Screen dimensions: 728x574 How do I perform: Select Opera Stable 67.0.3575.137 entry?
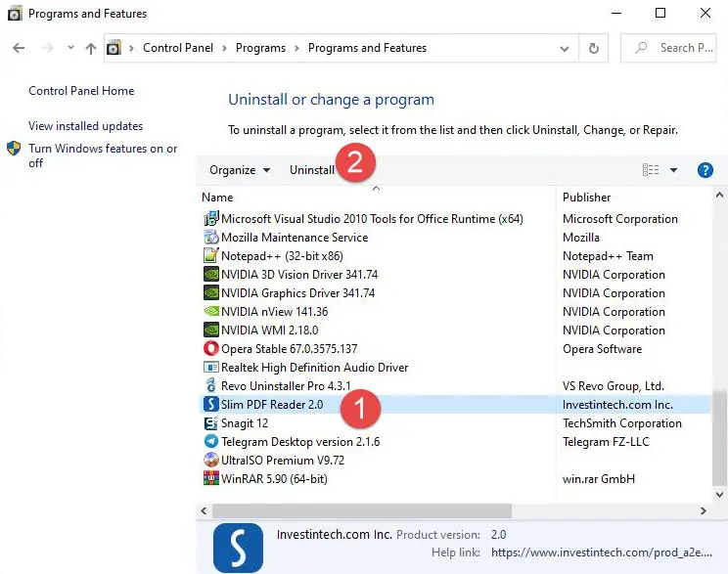tap(290, 348)
